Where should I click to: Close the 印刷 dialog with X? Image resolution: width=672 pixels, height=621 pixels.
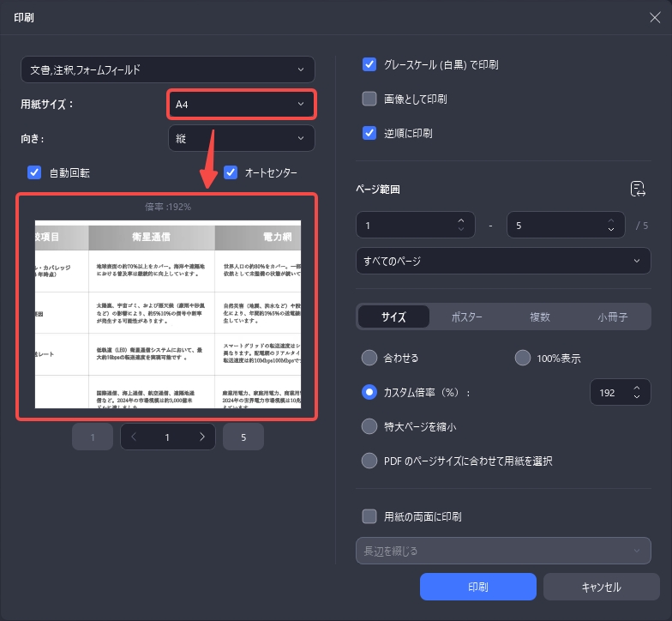[655, 17]
